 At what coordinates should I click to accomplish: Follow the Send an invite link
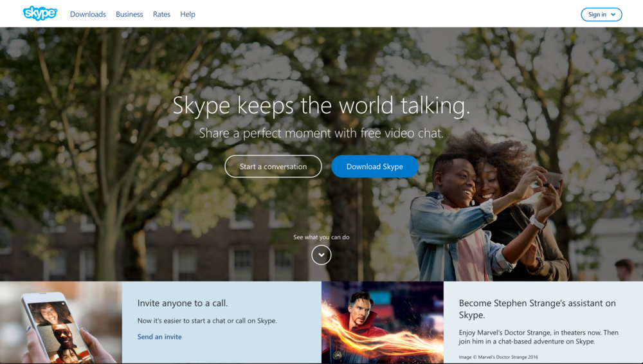[159, 336]
